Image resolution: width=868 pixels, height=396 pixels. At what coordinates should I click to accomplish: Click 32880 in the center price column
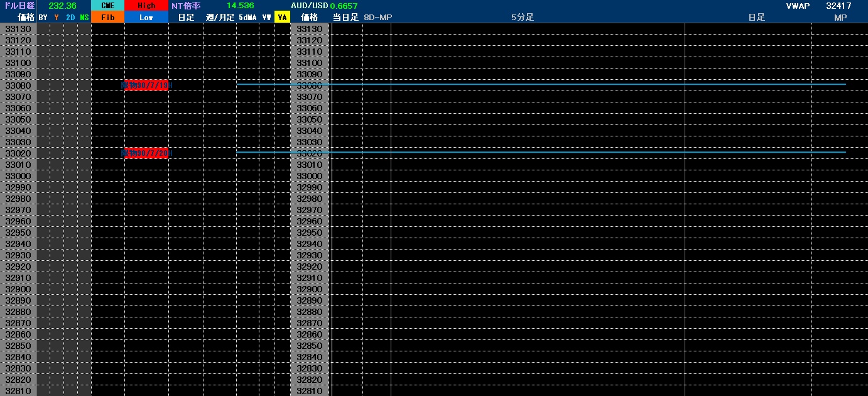coord(309,312)
